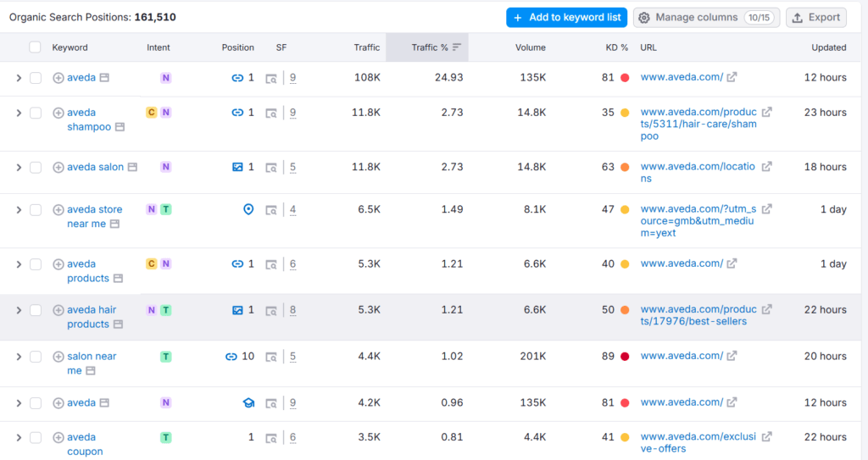Expand the aveda store near me row
The image size is (868, 460).
(19, 210)
